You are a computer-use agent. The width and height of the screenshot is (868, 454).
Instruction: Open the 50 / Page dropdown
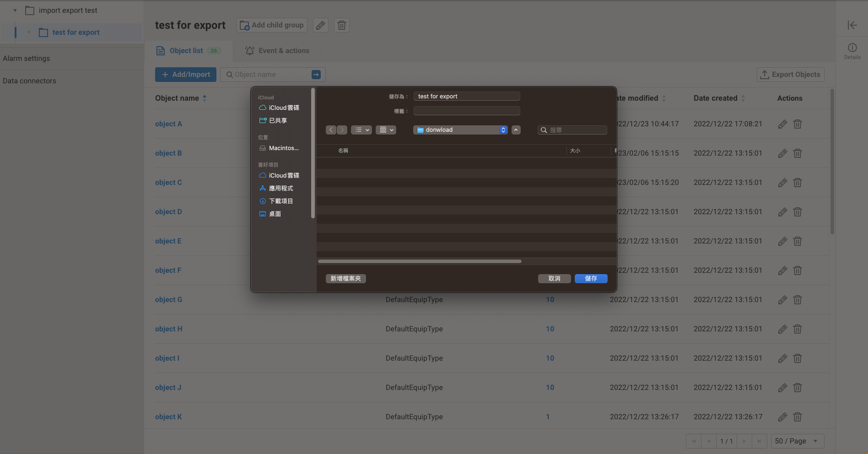point(797,441)
